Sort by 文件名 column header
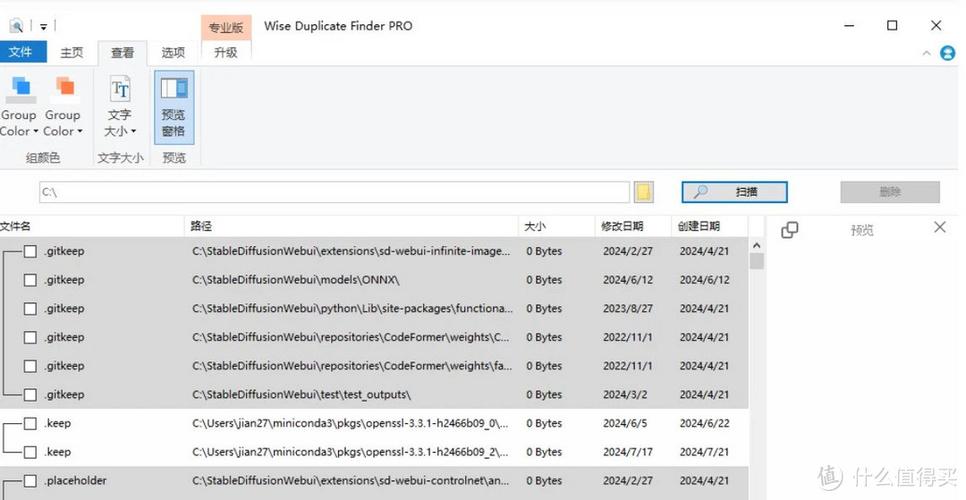The width and height of the screenshot is (966, 500). click(91, 226)
